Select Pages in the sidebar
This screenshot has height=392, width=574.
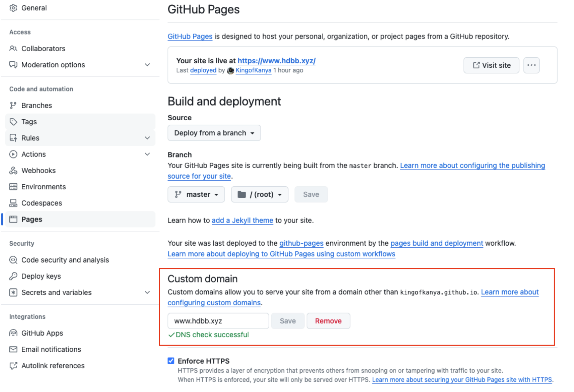tap(80, 219)
